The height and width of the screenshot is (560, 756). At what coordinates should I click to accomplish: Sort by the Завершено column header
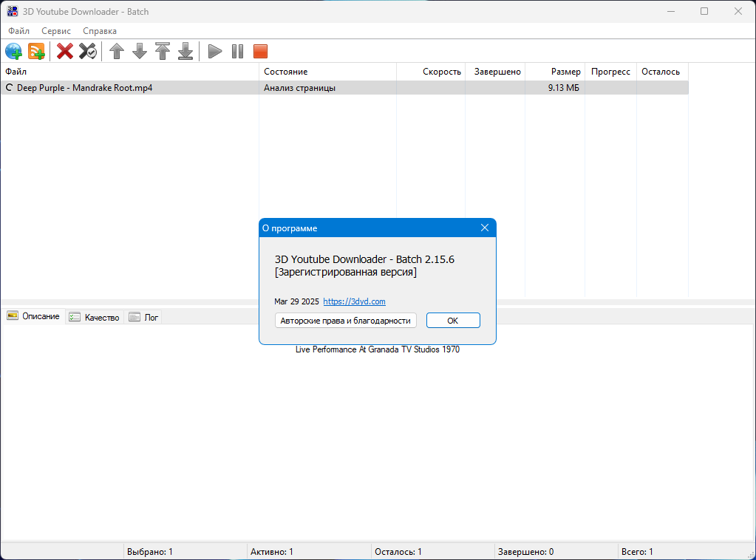[x=495, y=72]
